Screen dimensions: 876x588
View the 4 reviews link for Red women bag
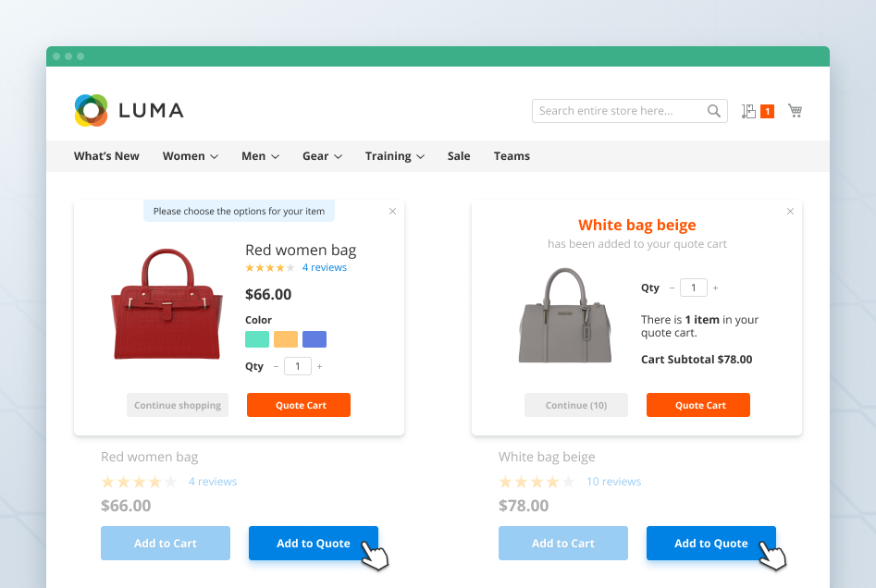(x=324, y=267)
